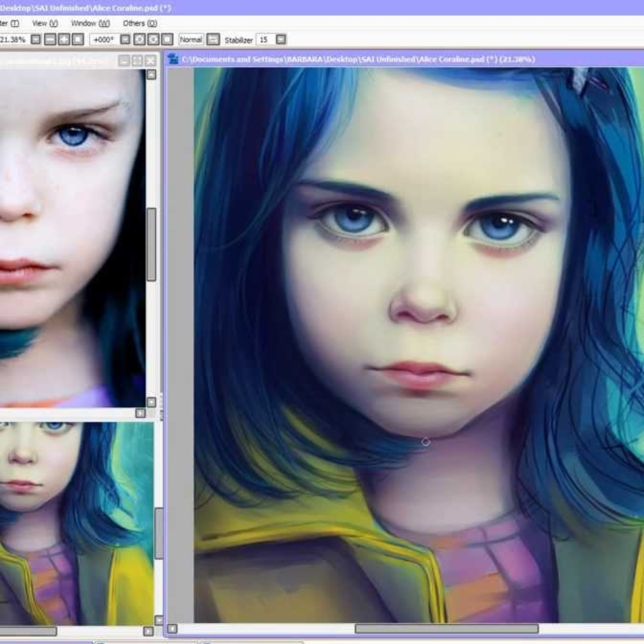Click the zoom out minus icon
The width and height of the screenshot is (644, 644).
(50, 39)
